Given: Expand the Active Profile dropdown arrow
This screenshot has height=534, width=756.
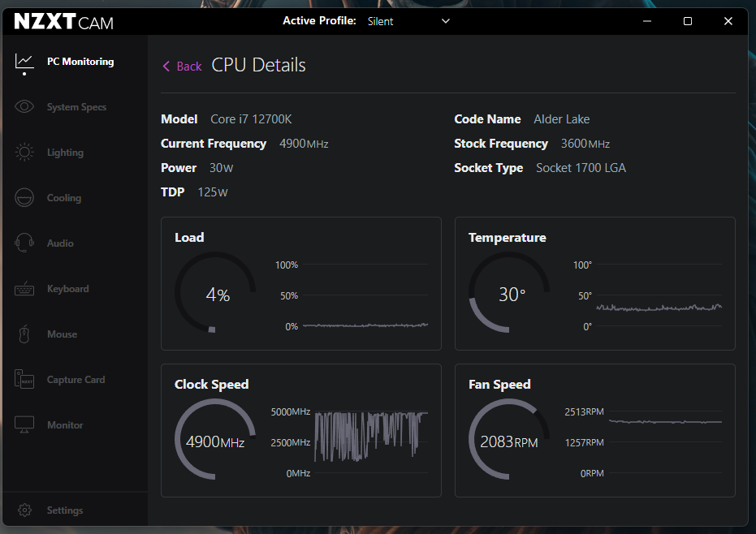Looking at the screenshot, I should tap(446, 21).
